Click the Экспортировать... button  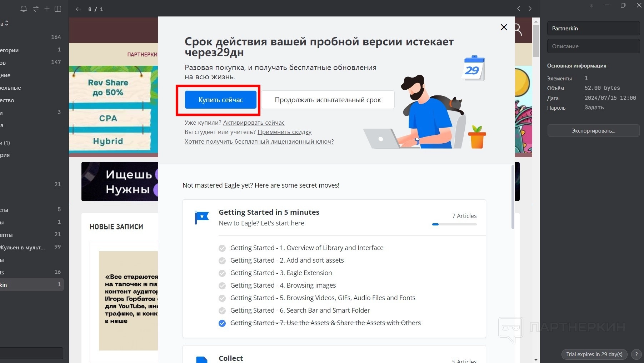(594, 131)
